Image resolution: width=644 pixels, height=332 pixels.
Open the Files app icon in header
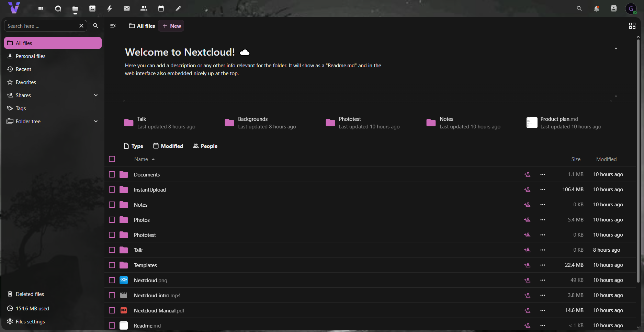point(75,9)
